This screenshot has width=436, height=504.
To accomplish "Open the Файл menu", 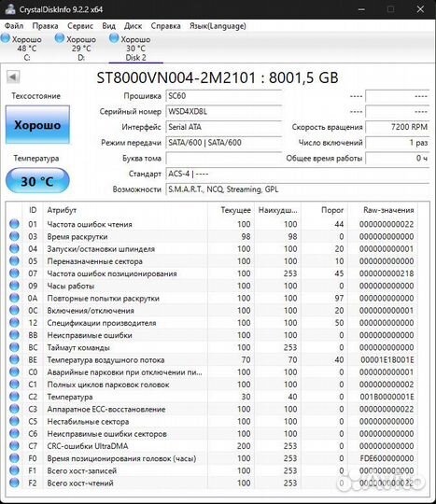I will [x=14, y=26].
